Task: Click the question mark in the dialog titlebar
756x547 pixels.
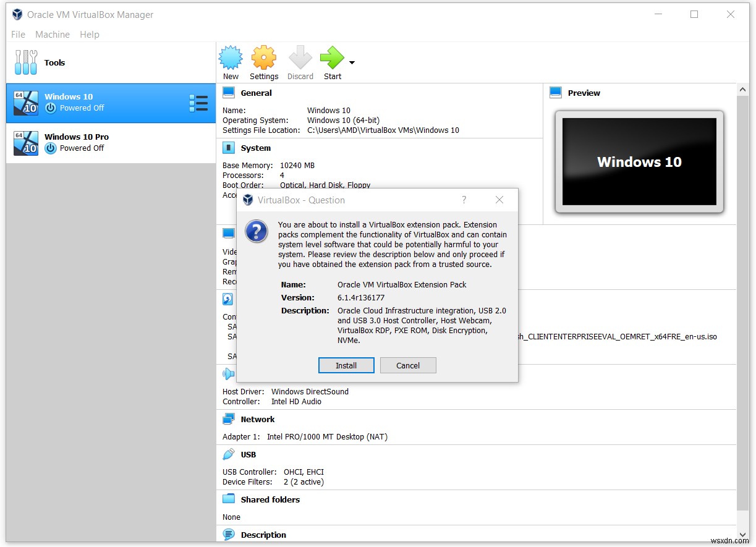Action: click(464, 200)
